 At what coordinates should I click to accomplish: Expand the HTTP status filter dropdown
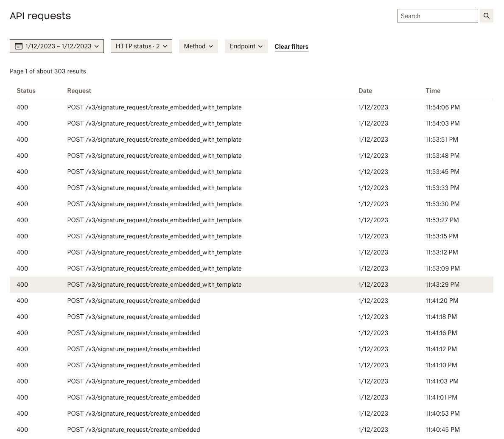point(141,46)
